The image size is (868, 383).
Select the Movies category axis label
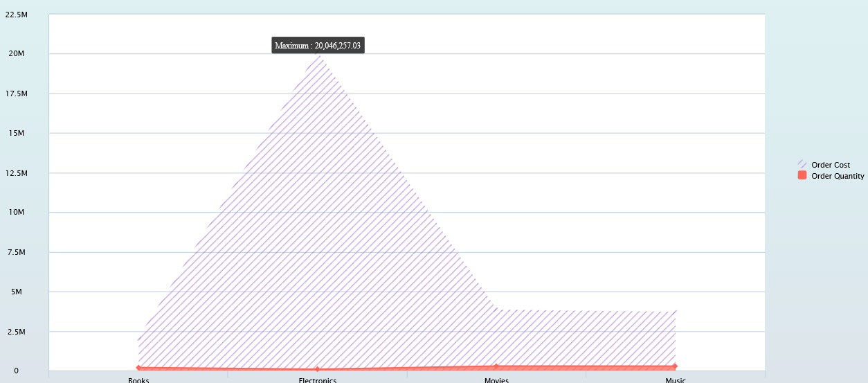(x=496, y=380)
